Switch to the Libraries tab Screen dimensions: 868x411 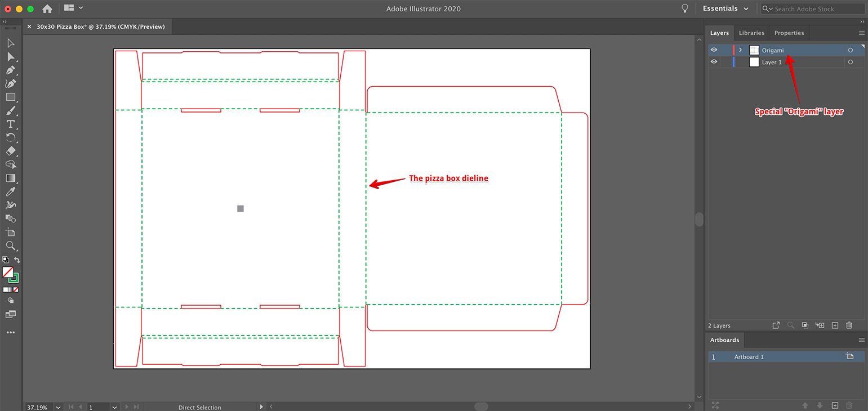pyautogui.click(x=751, y=33)
